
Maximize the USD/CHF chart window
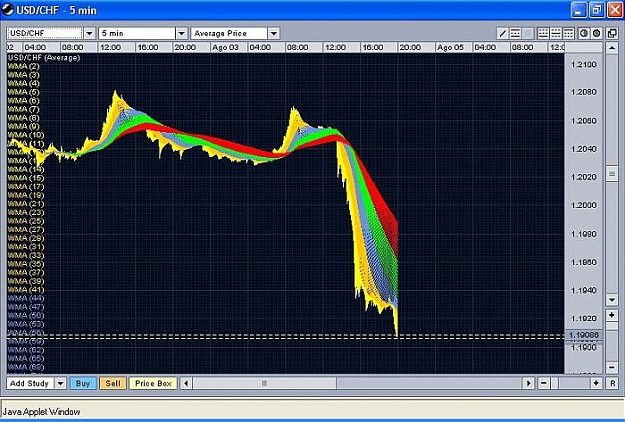click(x=596, y=10)
